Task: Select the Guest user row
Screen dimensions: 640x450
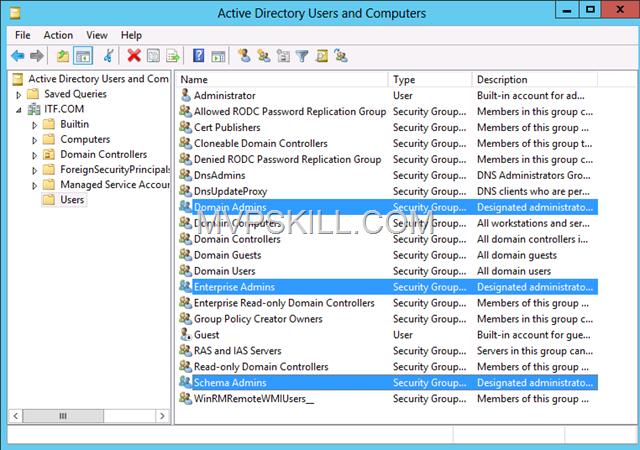Action: [206, 335]
